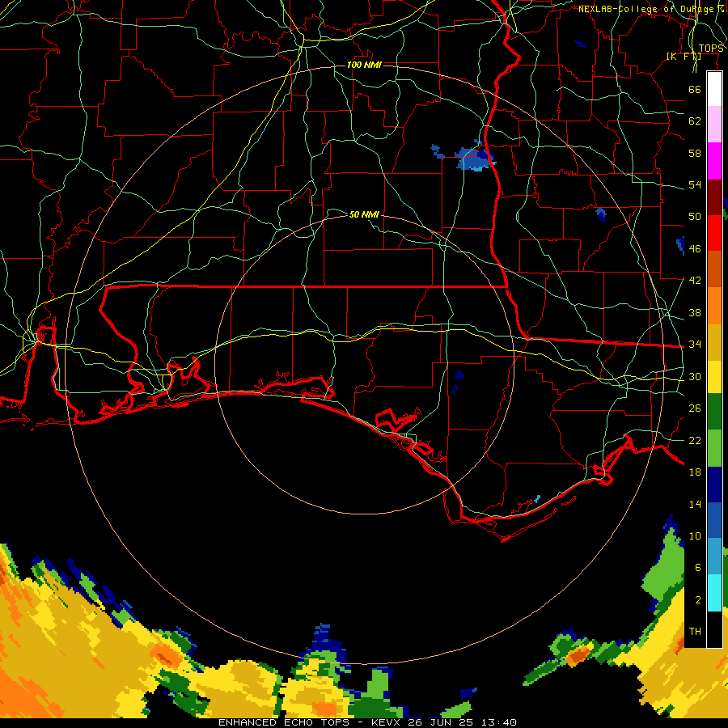Click legend value "14"
Image resolution: width=728 pixels, height=728 pixels.
pyautogui.click(x=695, y=504)
